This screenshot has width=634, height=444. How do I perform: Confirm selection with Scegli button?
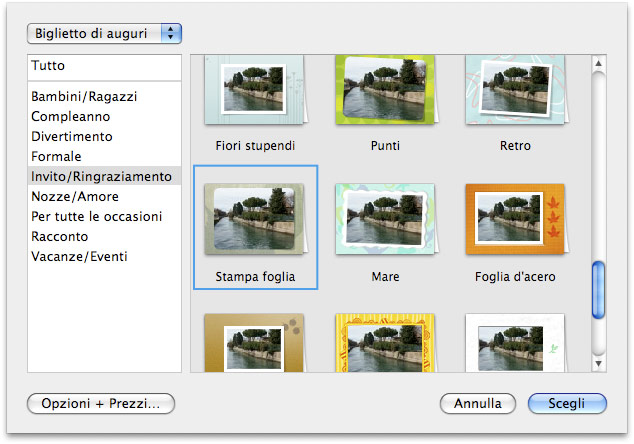point(567,404)
